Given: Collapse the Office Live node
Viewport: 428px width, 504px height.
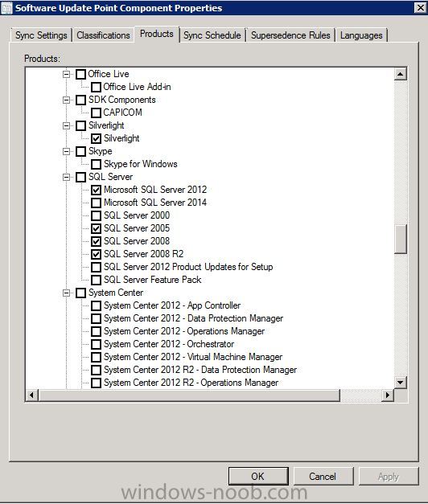Looking at the screenshot, I should [66, 74].
